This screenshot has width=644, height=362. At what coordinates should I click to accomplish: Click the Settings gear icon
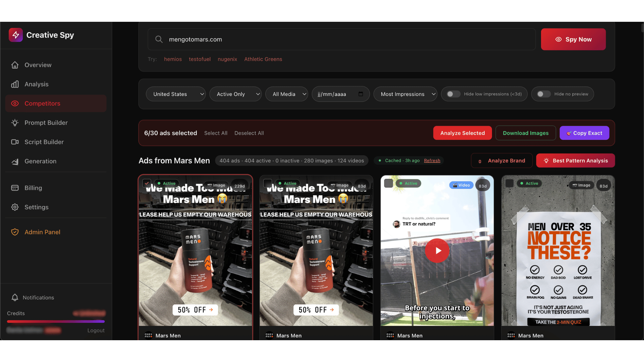pos(15,207)
